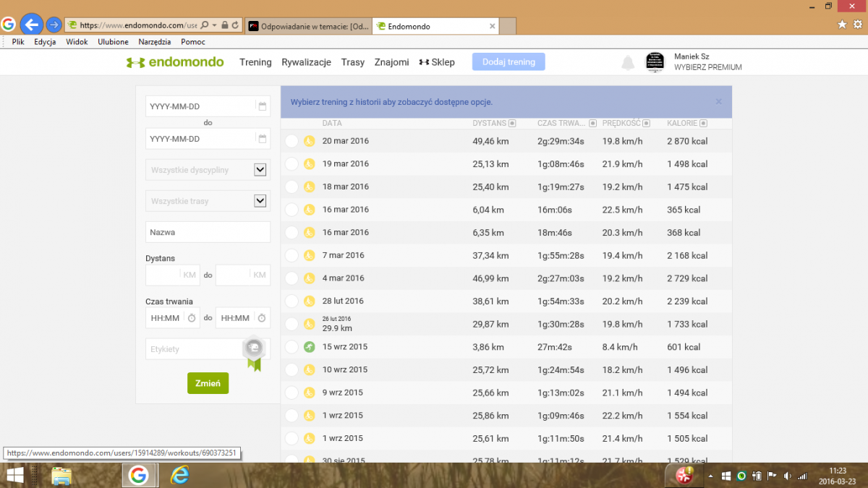Open the calendar picker for start date
The width and height of the screenshot is (868, 488).
(262, 106)
